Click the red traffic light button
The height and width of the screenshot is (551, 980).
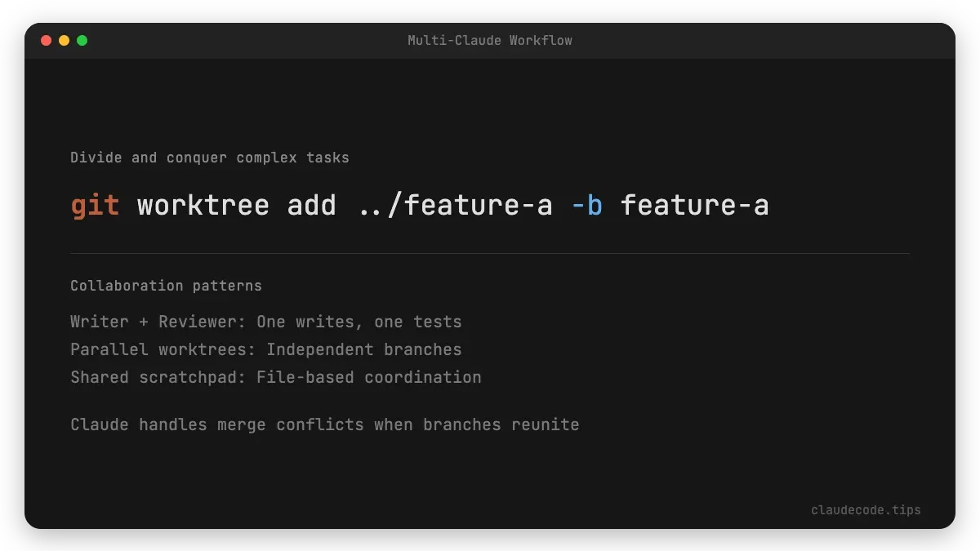46,40
